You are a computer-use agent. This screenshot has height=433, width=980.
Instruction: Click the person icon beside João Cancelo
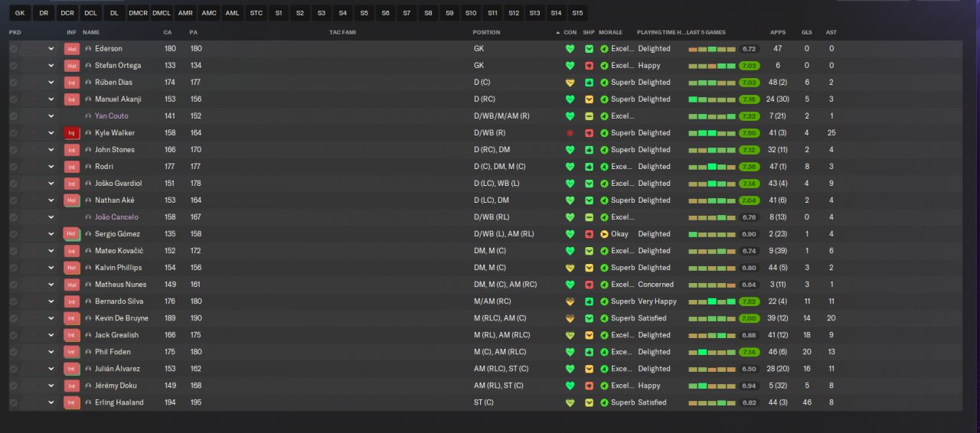click(x=88, y=217)
